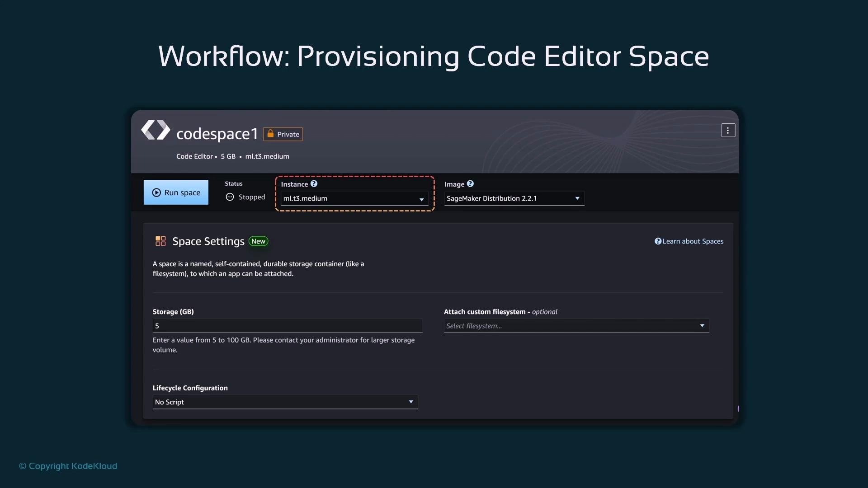
Task: Click the Instance label
Action: coord(294,184)
